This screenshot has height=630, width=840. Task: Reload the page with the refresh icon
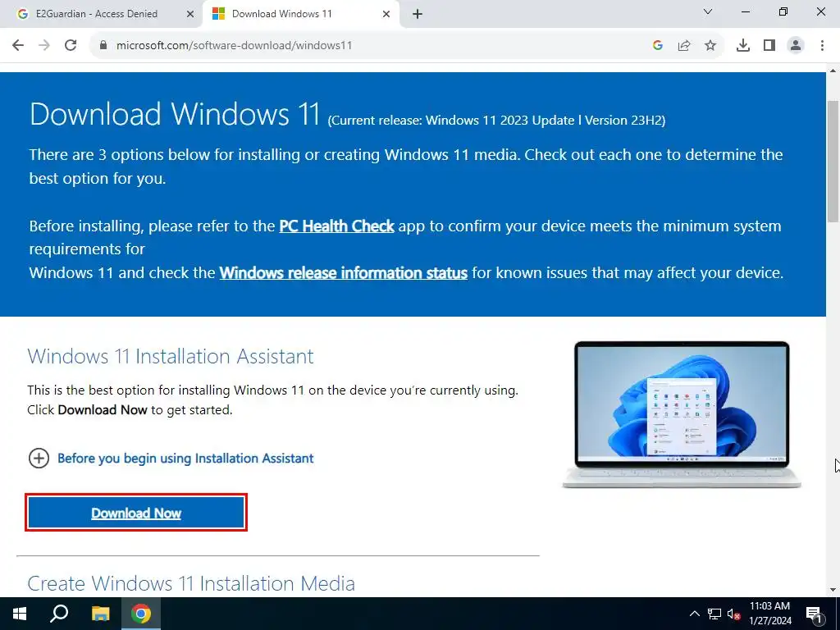pyautogui.click(x=71, y=46)
